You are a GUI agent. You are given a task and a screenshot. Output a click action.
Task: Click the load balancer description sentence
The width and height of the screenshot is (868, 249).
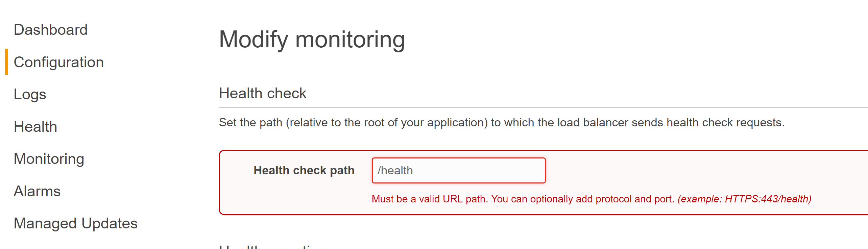coord(502,122)
